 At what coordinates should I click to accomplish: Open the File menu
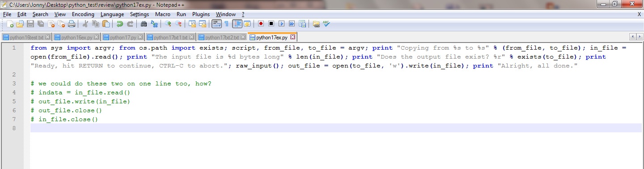[x=7, y=14]
